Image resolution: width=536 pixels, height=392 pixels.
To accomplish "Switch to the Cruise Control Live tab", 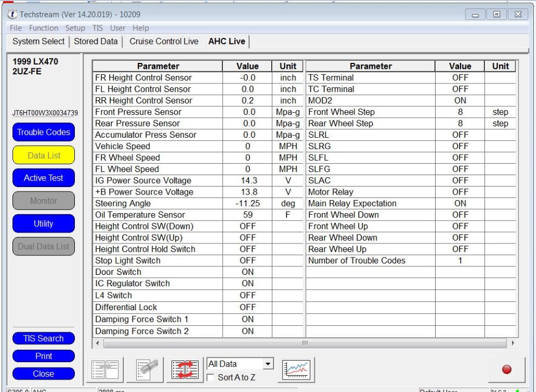I will coord(164,41).
